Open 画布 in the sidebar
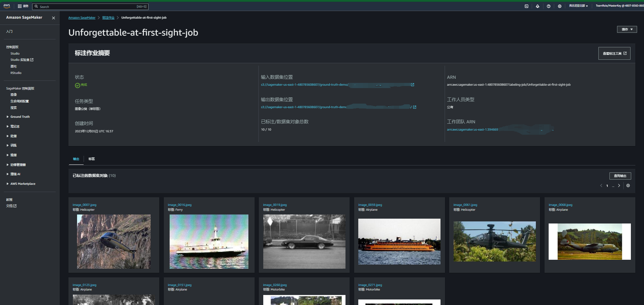644x305 pixels. 13,66
